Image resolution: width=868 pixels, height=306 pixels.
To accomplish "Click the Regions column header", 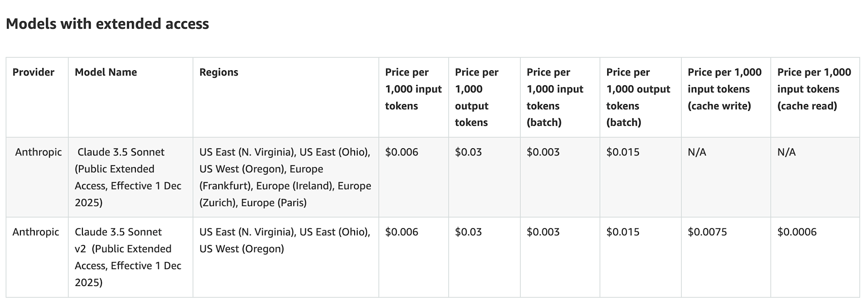I will (x=219, y=72).
